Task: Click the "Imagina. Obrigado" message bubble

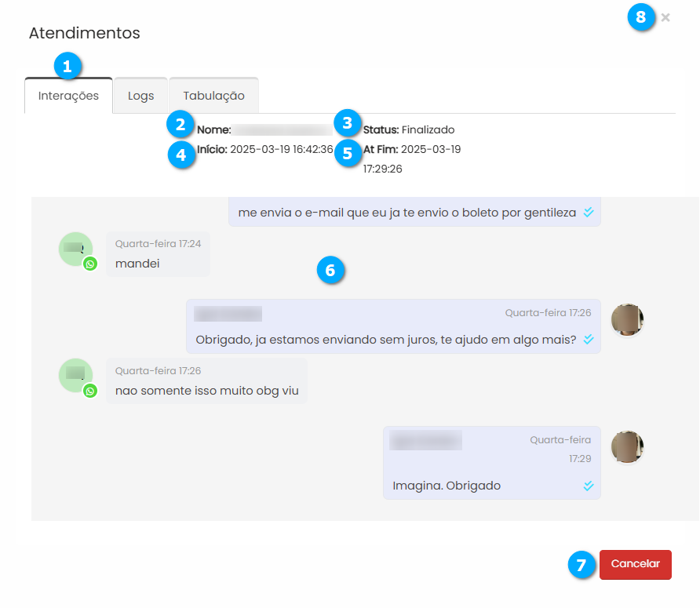Action: (x=492, y=463)
